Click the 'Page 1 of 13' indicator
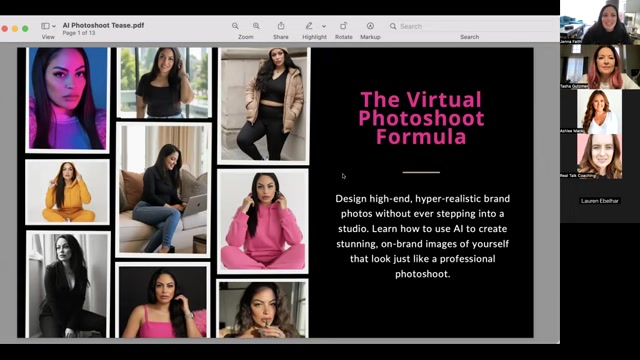640x360 pixels. pyautogui.click(x=79, y=33)
